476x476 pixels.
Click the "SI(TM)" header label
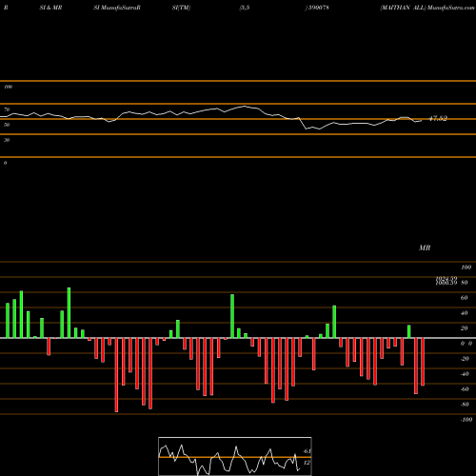pos(181,8)
